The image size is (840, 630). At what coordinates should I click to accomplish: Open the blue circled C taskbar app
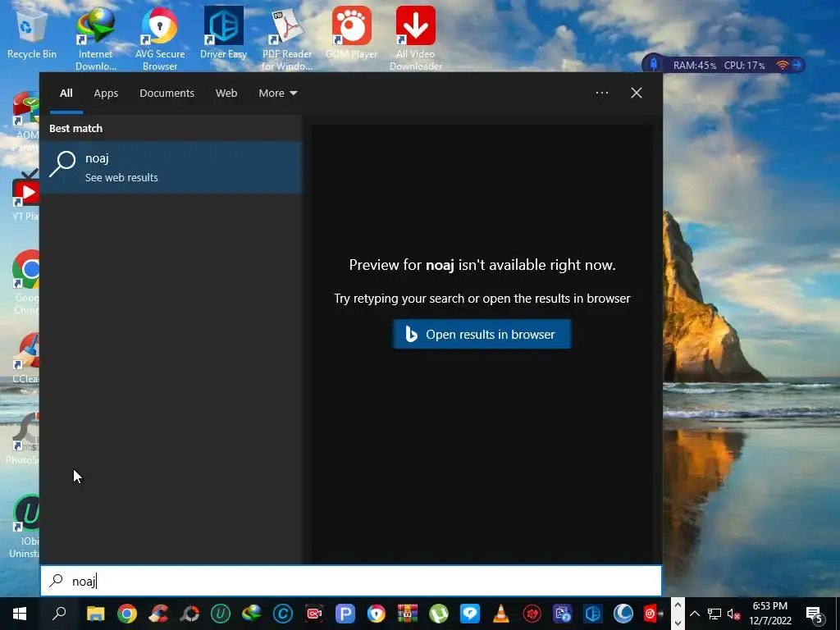click(x=283, y=614)
